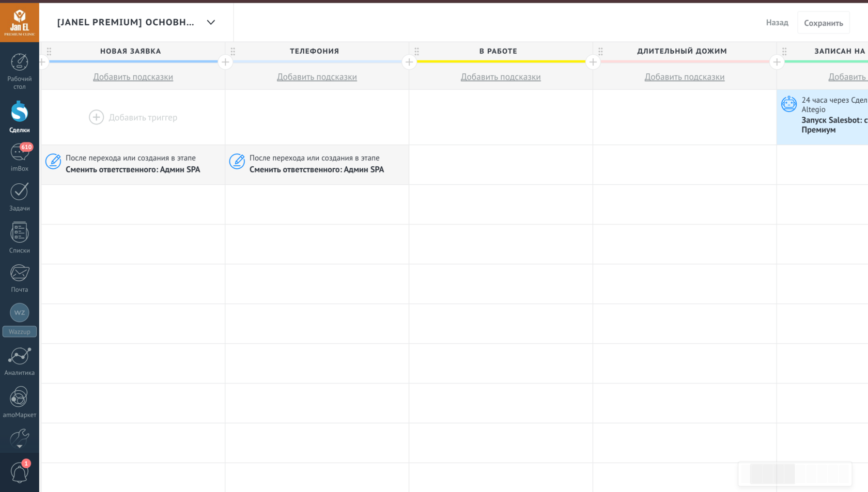Screen dimensions: 868x492
Task: Open notifications bell with 1 badge
Action: click(x=20, y=472)
